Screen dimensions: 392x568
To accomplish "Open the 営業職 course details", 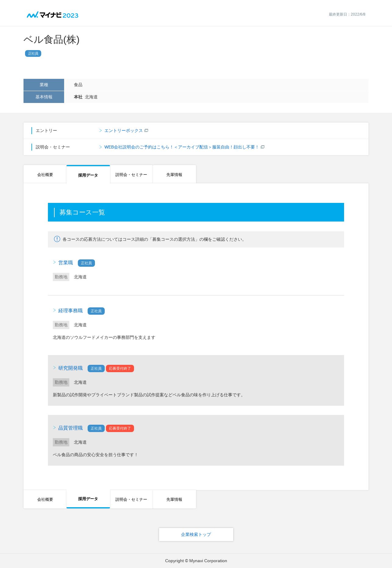I will [66, 263].
